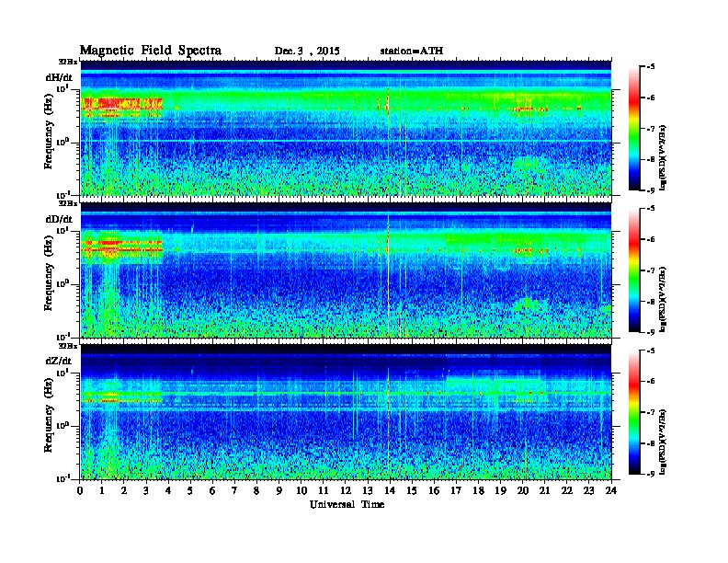Viewport: 728px width, 563px height.
Task: Select the date text Dec. 3, 2015
Action: click(307, 52)
